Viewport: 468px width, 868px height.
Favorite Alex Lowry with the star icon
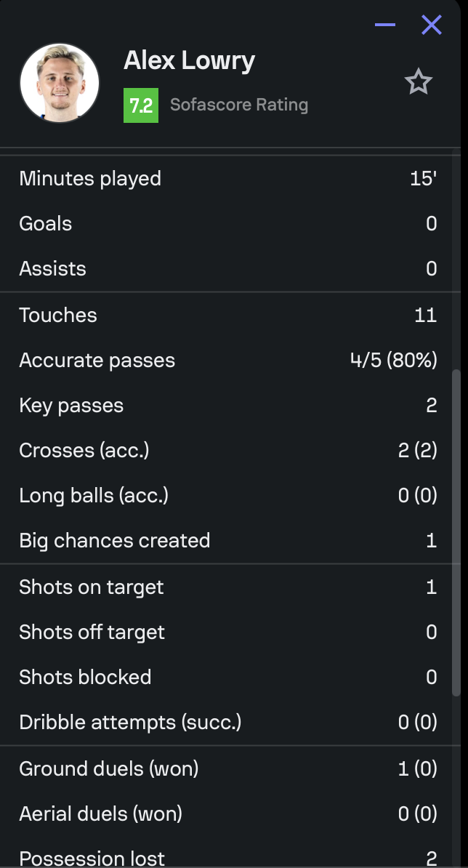[x=418, y=82]
